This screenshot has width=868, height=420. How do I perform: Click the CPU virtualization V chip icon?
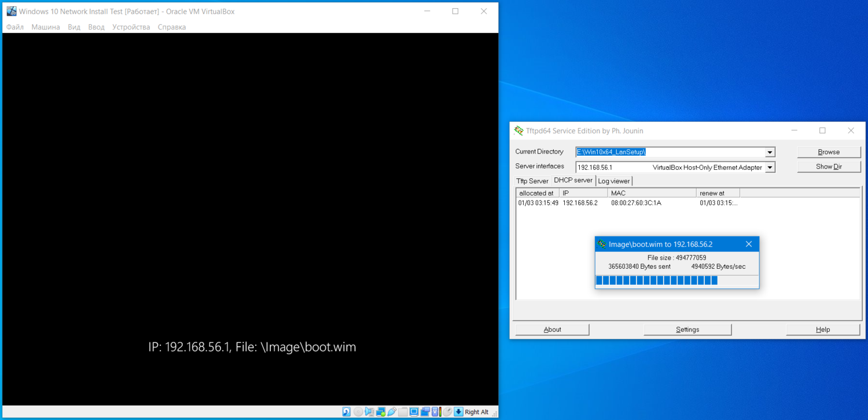click(x=435, y=412)
